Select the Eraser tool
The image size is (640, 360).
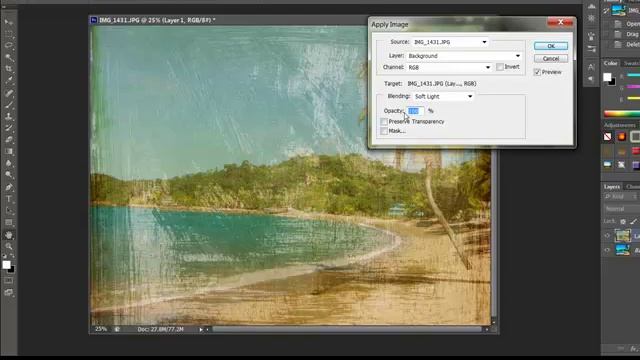(x=9, y=140)
